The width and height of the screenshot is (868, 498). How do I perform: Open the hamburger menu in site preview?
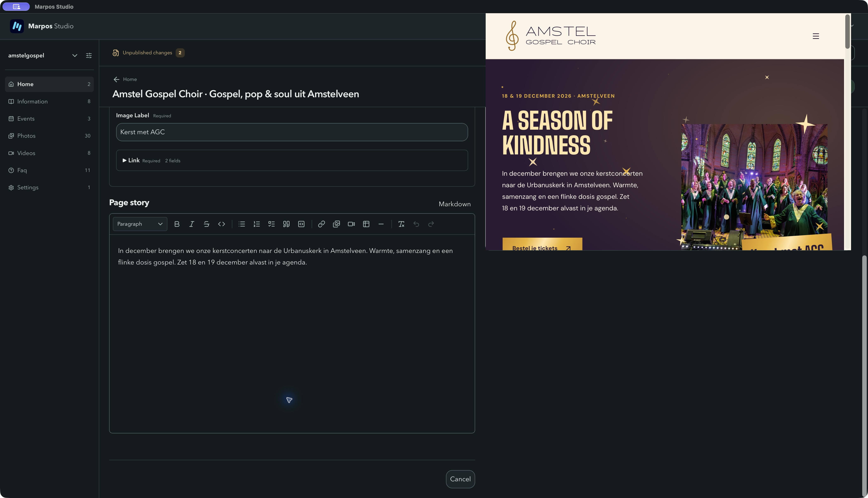816,36
